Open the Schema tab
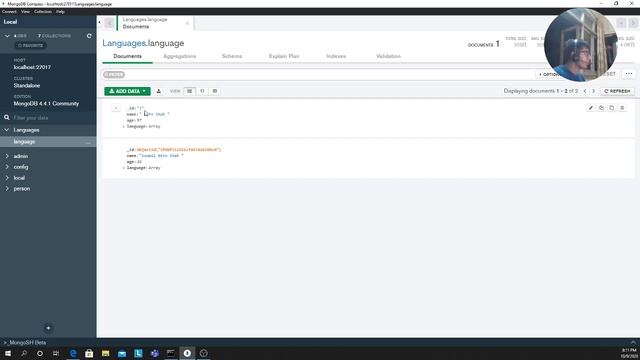 232,56
